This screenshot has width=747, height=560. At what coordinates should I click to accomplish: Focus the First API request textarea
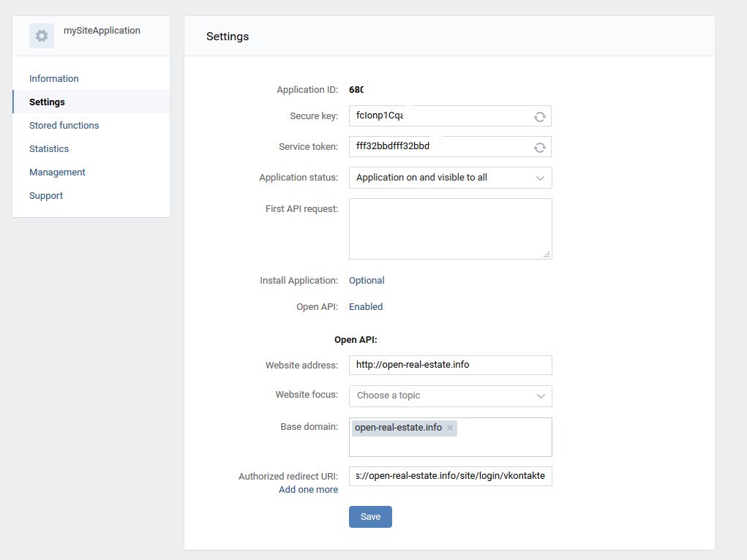450,229
